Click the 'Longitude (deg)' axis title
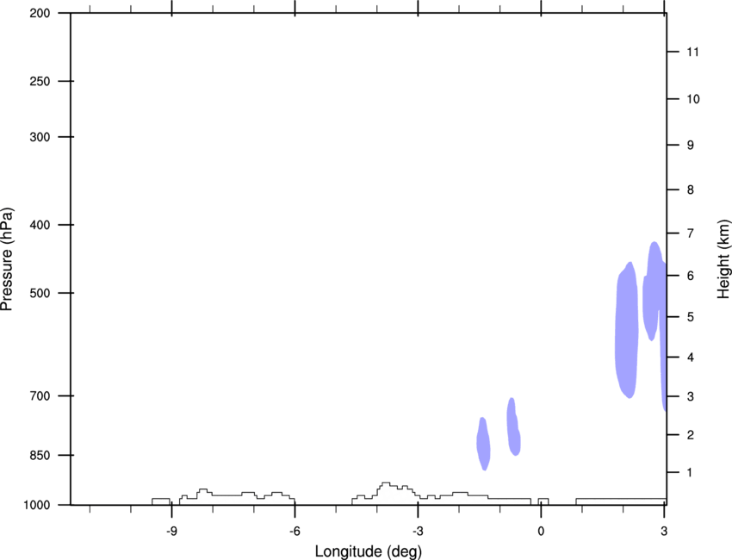The width and height of the screenshot is (732, 560). point(369,551)
